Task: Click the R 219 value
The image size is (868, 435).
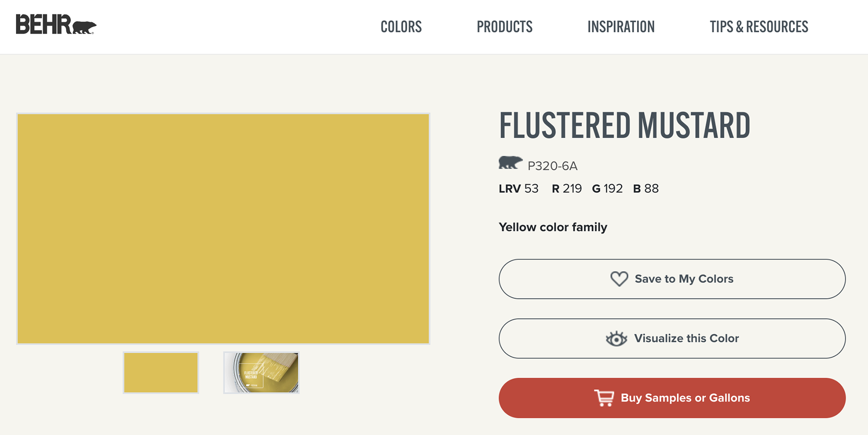Action: click(566, 189)
